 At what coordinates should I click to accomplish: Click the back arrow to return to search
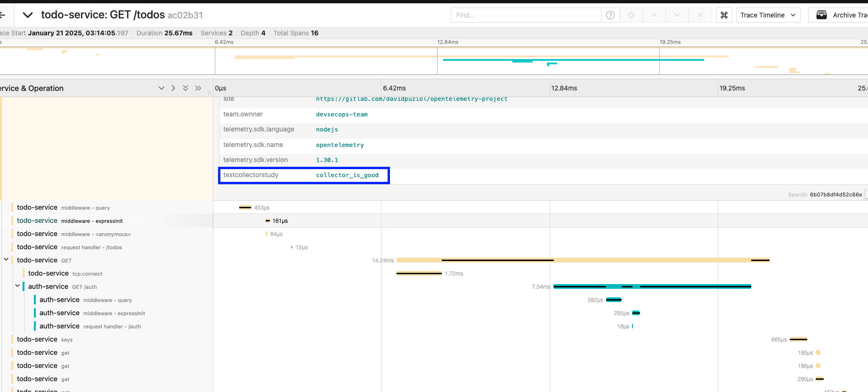pyautogui.click(x=3, y=15)
